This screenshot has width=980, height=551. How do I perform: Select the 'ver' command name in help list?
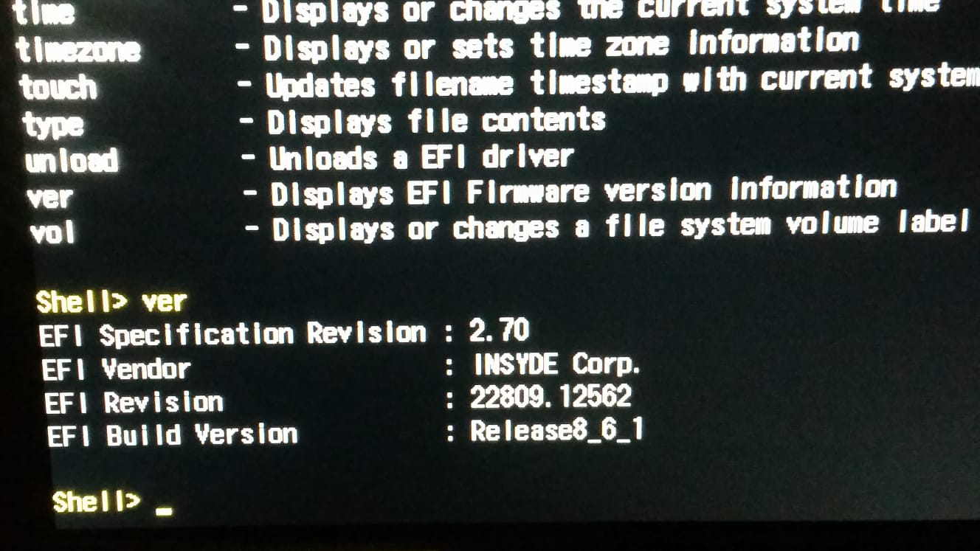(49, 198)
